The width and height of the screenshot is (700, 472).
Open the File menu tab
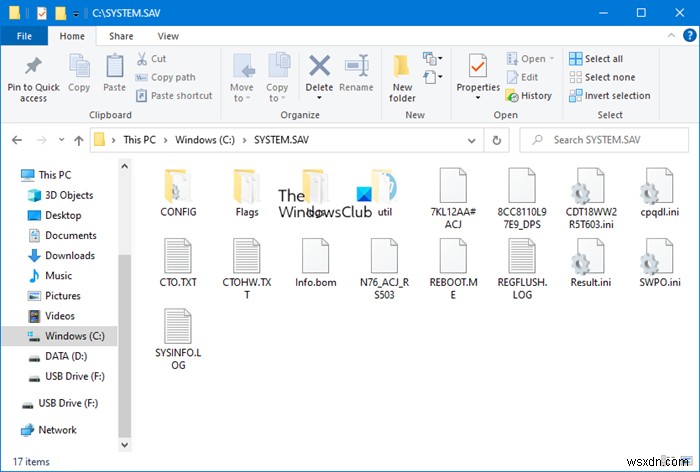coord(24,36)
